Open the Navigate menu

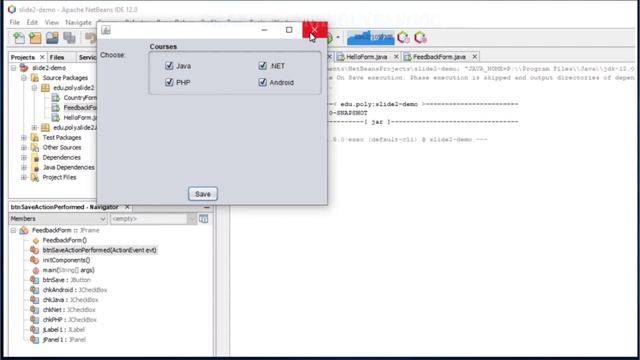tap(78, 22)
